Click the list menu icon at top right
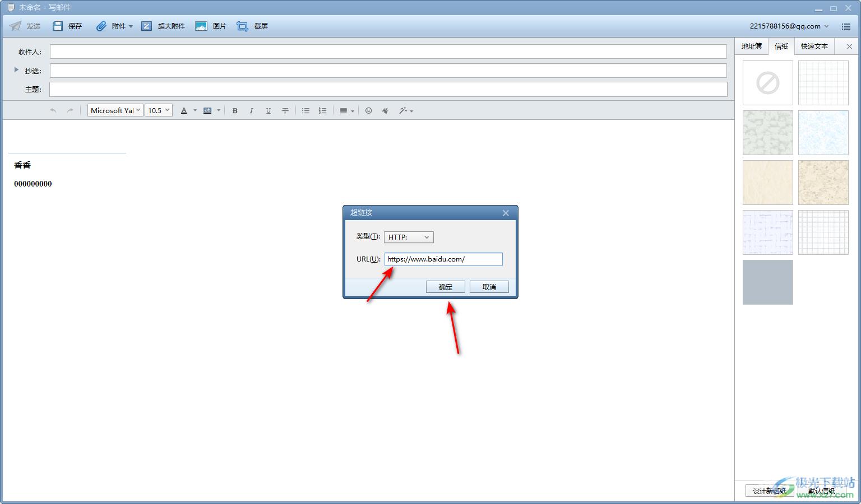 (846, 26)
